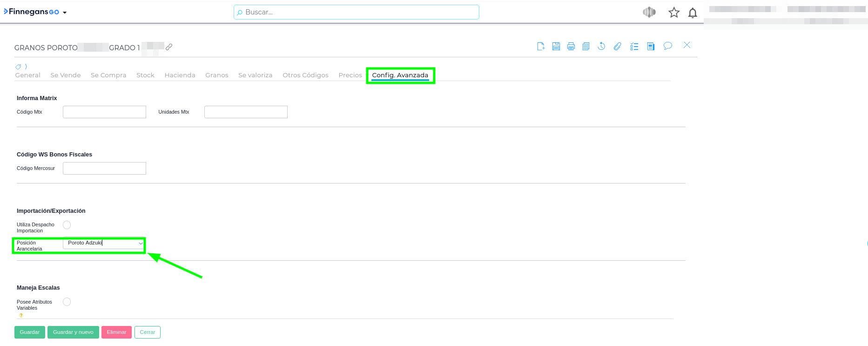Expand the tag chevron above the General tab
868x346 pixels.
coord(26,67)
